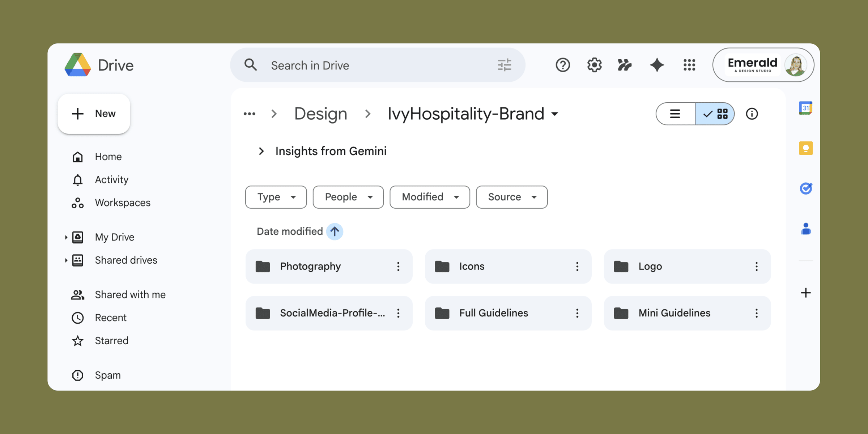Image resolution: width=868 pixels, height=434 pixels.
Task: Open Help question mark icon
Action: click(563, 65)
